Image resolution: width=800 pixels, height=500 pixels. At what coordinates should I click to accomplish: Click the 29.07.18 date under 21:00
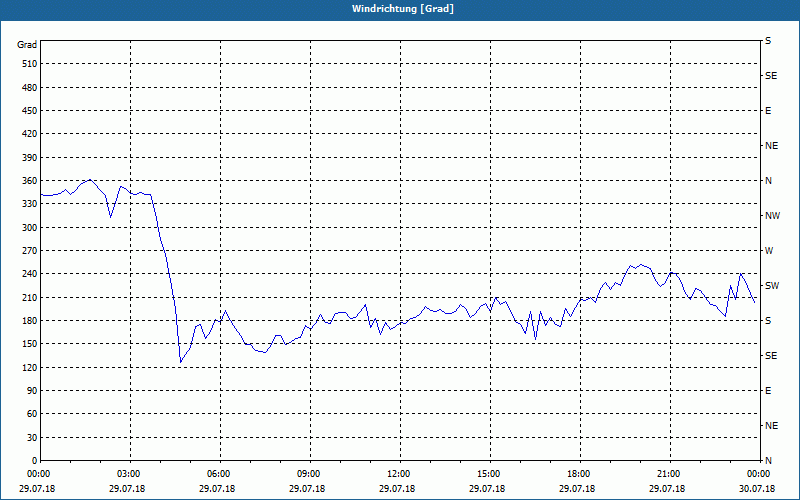point(667,489)
